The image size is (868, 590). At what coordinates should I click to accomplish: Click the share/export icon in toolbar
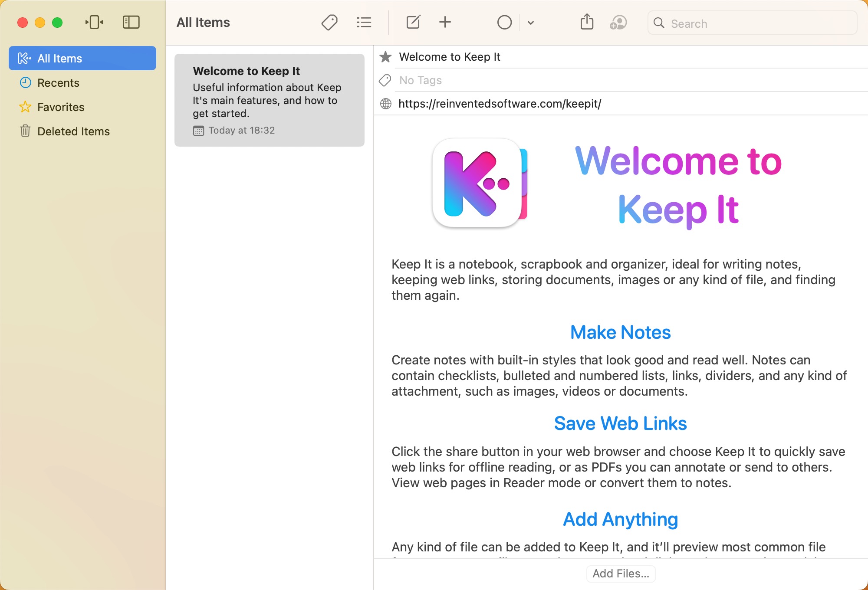click(586, 23)
